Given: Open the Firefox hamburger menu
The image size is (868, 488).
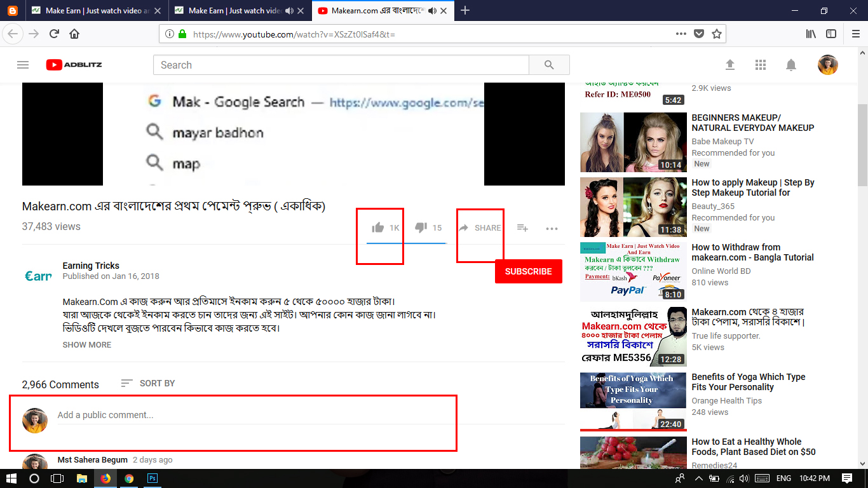Looking at the screenshot, I should pos(855,34).
